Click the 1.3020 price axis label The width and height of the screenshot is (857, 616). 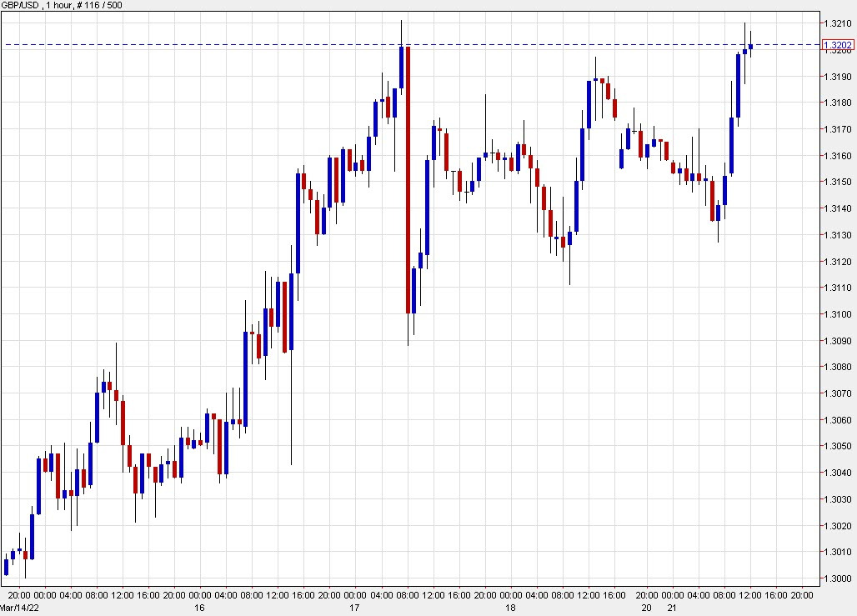[838, 526]
